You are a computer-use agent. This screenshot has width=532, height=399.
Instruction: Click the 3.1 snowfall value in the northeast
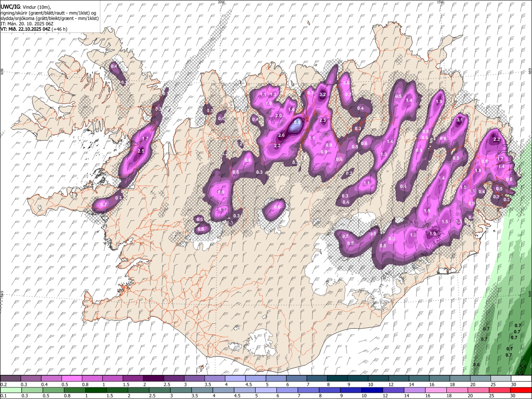pyautogui.click(x=460, y=120)
